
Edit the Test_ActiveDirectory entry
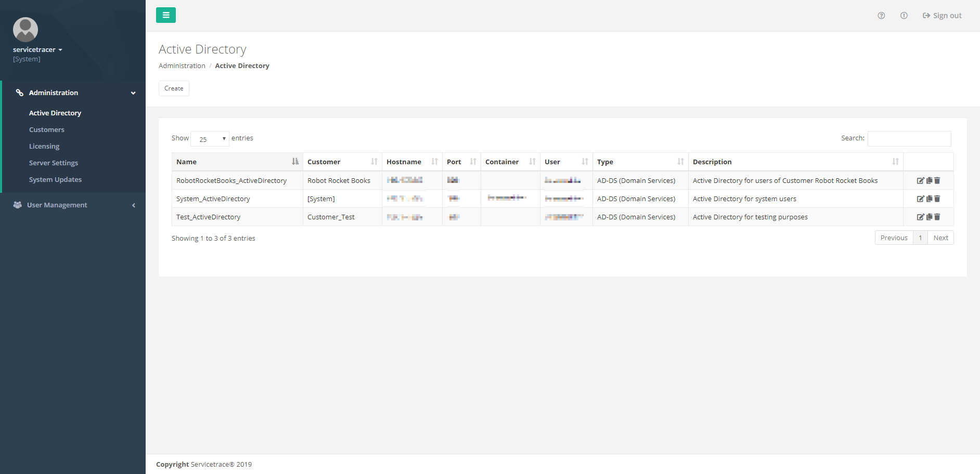tap(920, 217)
